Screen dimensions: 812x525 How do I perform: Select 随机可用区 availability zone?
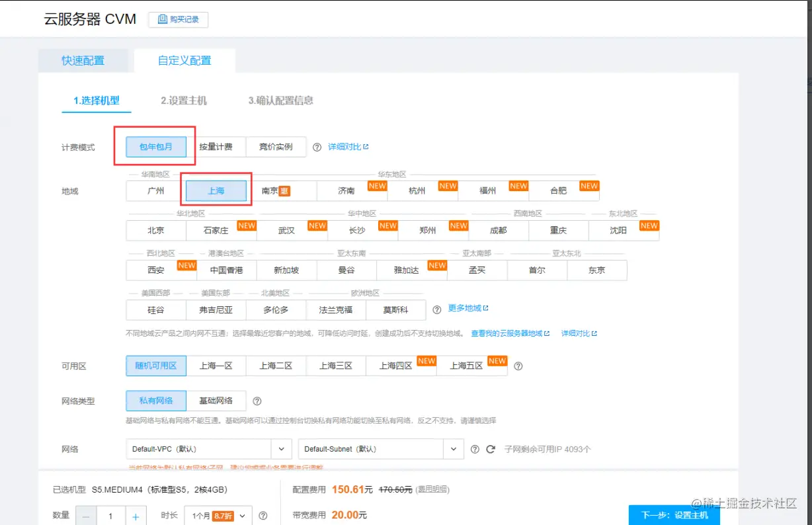pyautogui.click(x=156, y=366)
